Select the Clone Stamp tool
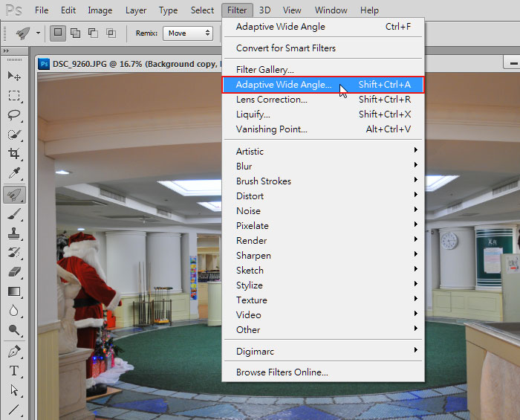This screenshot has width=520, height=420. (14, 233)
